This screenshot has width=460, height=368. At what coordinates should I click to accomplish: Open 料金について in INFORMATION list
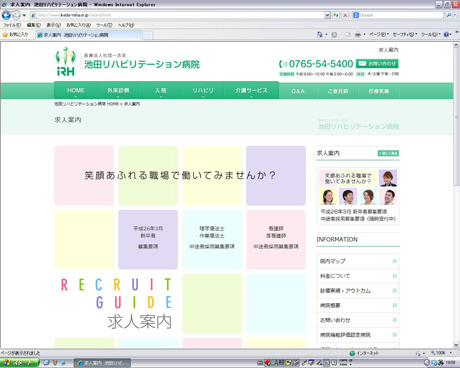[x=358, y=276]
